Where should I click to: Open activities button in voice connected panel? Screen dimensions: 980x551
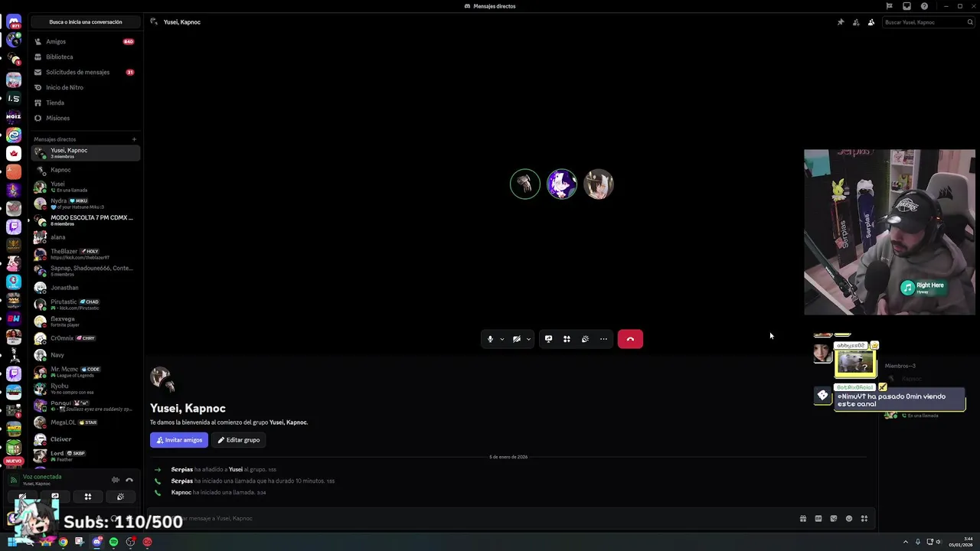tap(88, 497)
